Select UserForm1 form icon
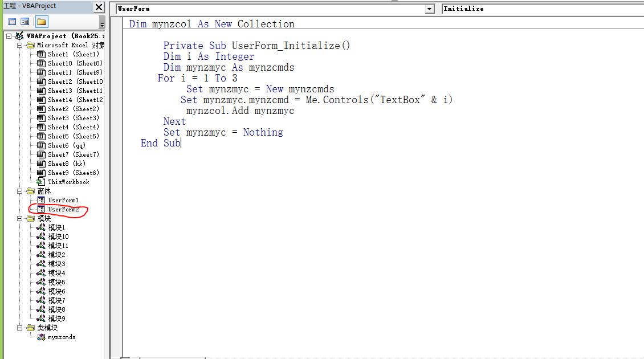This screenshot has height=359, width=644. [x=41, y=200]
